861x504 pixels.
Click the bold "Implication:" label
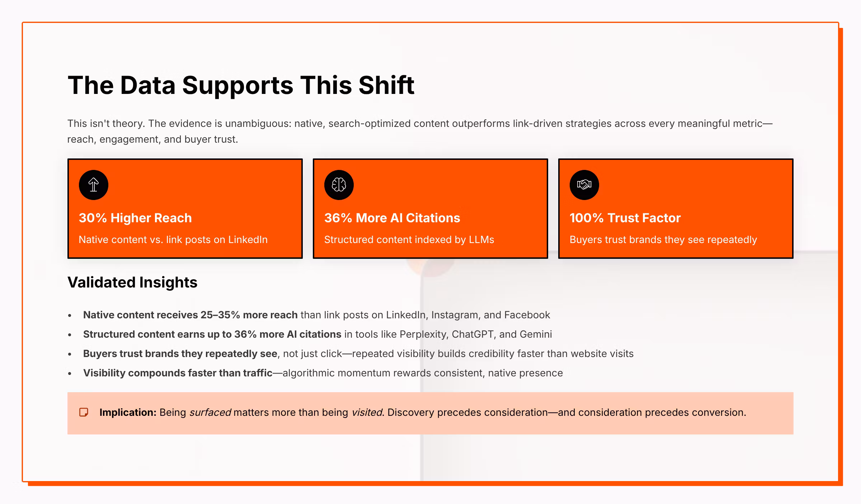tap(128, 412)
